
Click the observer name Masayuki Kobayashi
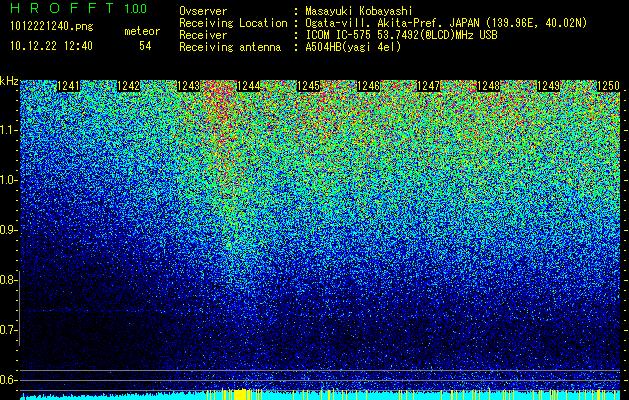[x=359, y=11]
